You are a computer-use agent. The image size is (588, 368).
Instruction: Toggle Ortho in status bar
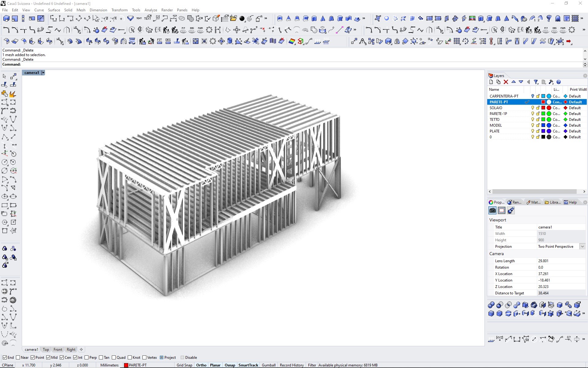point(201,365)
